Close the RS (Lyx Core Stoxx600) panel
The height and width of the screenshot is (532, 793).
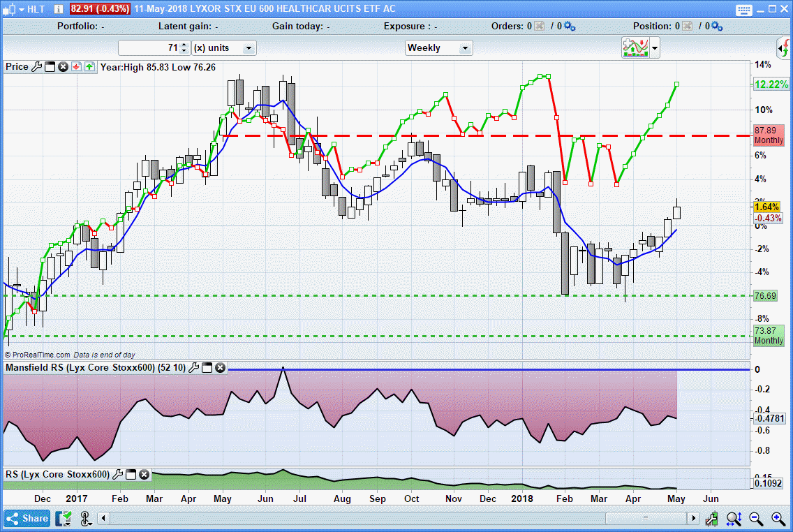[144, 474]
